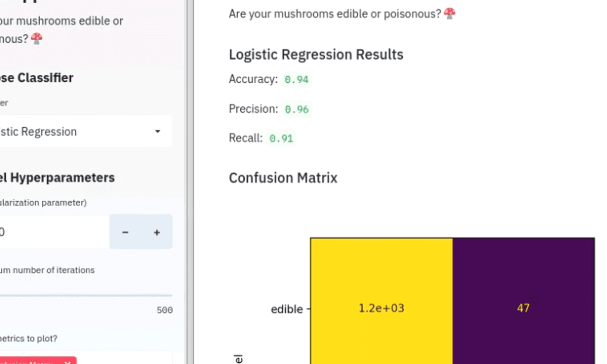
Task: Click the Confusion Matrix section heading
Action: 283,178
